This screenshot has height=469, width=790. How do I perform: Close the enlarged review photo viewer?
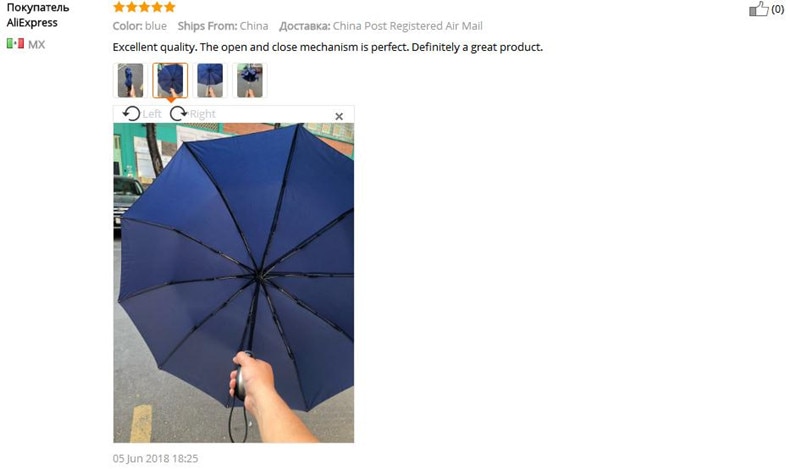[339, 116]
